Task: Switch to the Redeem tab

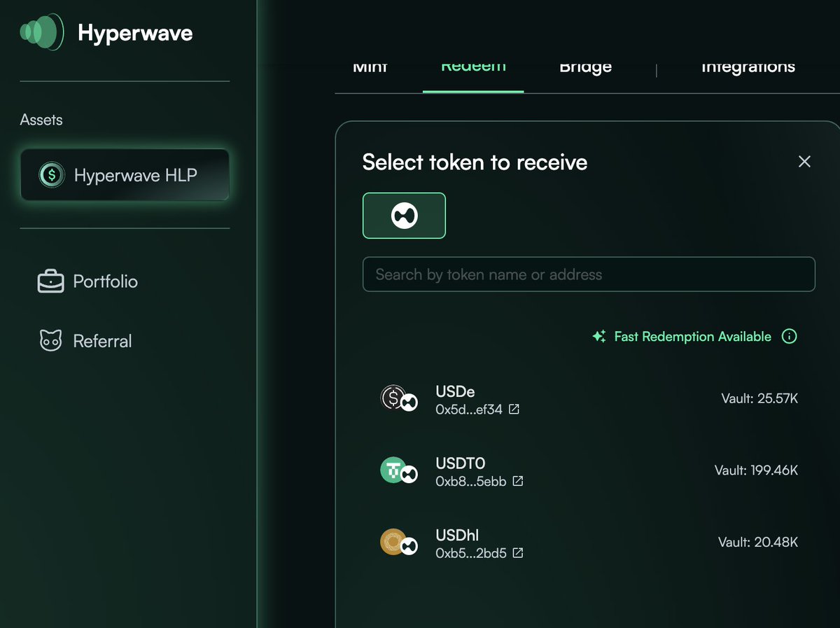Action: coord(473,67)
